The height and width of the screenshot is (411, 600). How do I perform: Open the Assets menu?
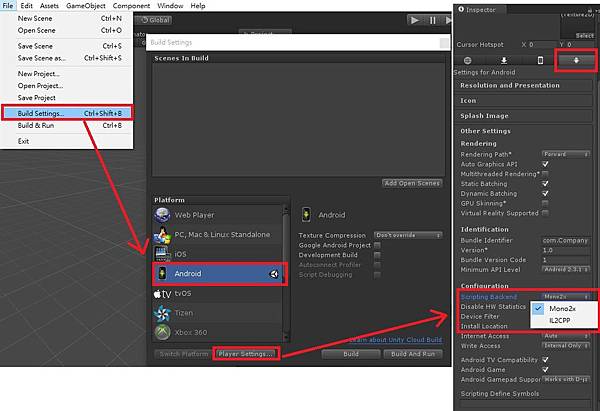49,6
